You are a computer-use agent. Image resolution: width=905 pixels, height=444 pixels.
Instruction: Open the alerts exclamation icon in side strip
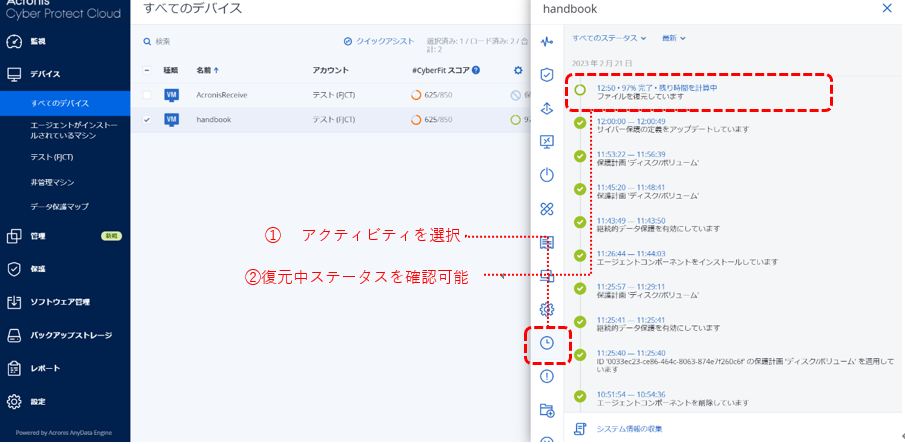tap(547, 376)
